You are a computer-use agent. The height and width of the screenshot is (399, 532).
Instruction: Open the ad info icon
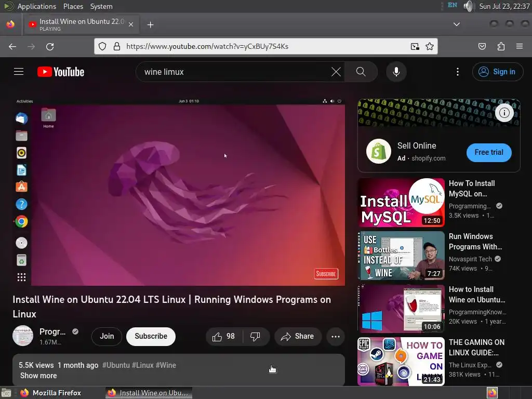504,113
